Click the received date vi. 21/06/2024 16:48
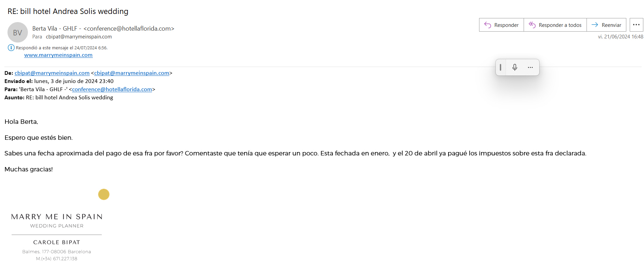The width and height of the screenshot is (644, 267). 620,37
